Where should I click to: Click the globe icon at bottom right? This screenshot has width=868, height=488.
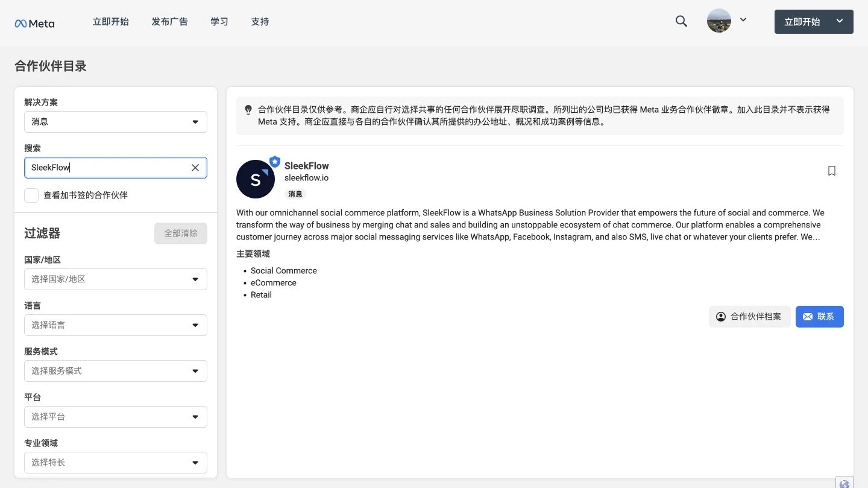click(x=844, y=484)
